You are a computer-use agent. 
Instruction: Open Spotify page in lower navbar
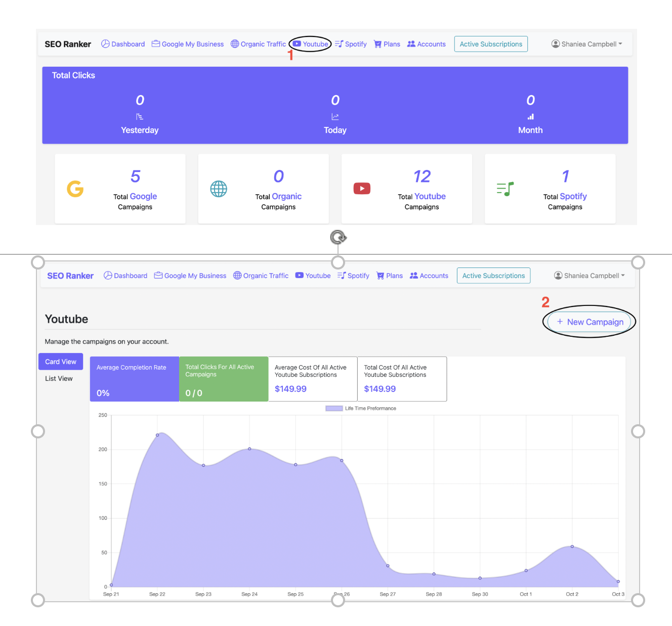(x=353, y=276)
